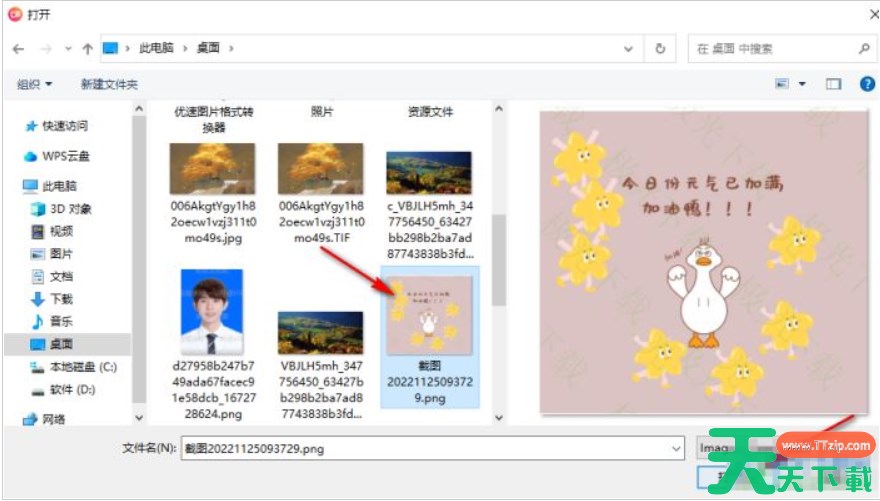The height and width of the screenshot is (501, 880).
Task: Go up one folder level
Action: (87, 49)
